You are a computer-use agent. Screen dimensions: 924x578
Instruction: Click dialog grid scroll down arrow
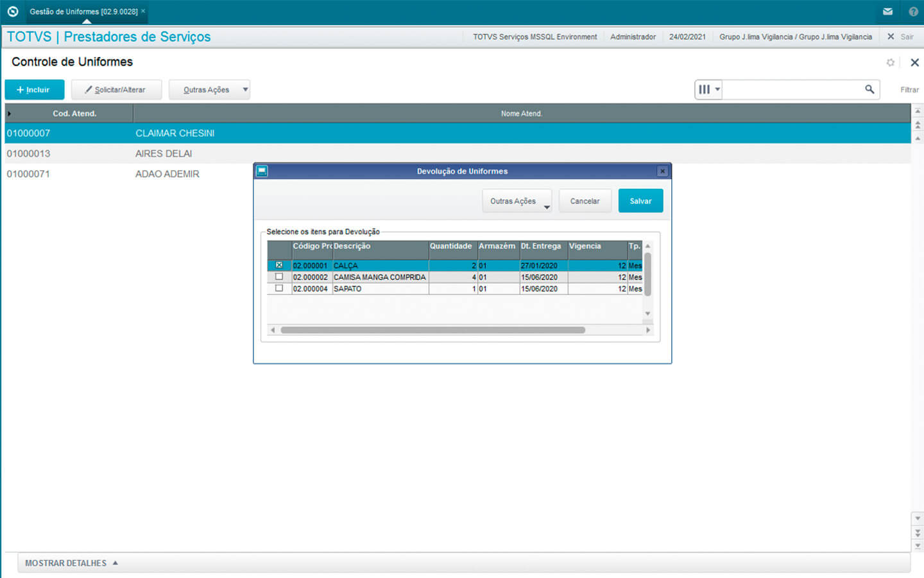pyautogui.click(x=648, y=313)
